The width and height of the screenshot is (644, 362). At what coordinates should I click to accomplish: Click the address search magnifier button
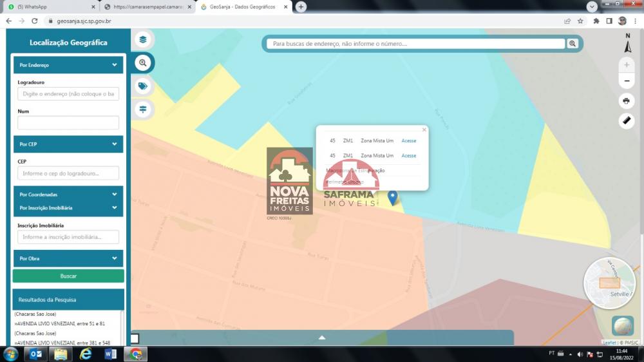pyautogui.click(x=573, y=44)
